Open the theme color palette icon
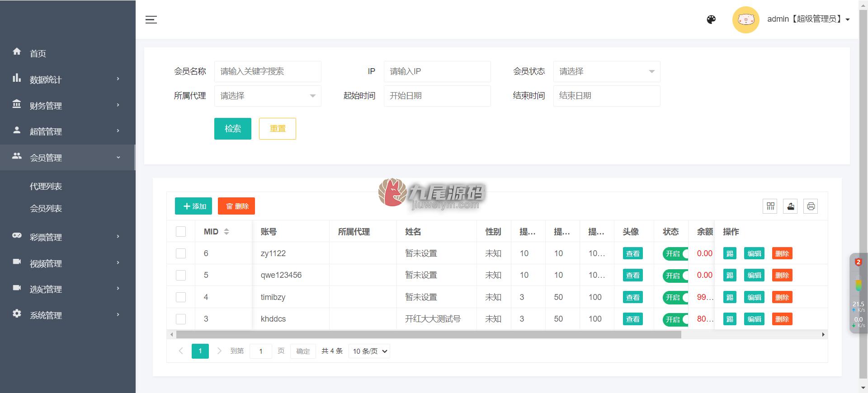868x393 pixels. [x=711, y=19]
